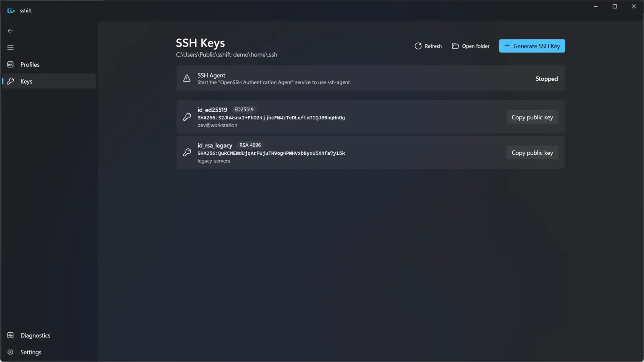The image size is (644, 362).
Task: Minimize the sshift window
Action: 596,6
